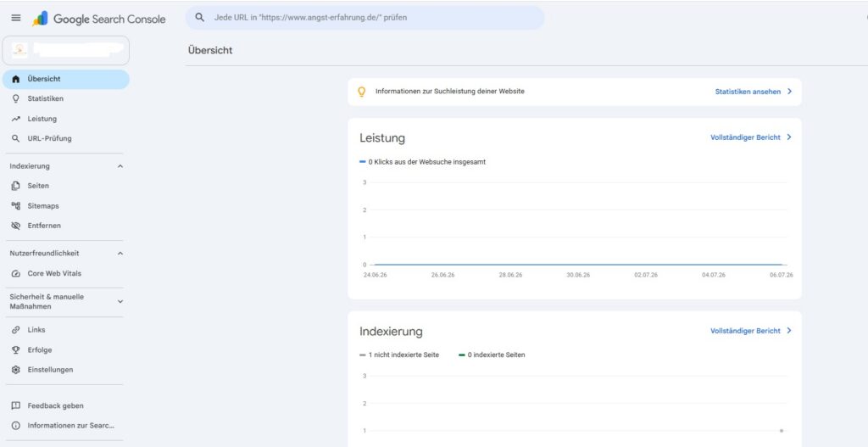Open Links report in sidebar
The width and height of the screenshot is (868, 447).
tap(66, 330)
